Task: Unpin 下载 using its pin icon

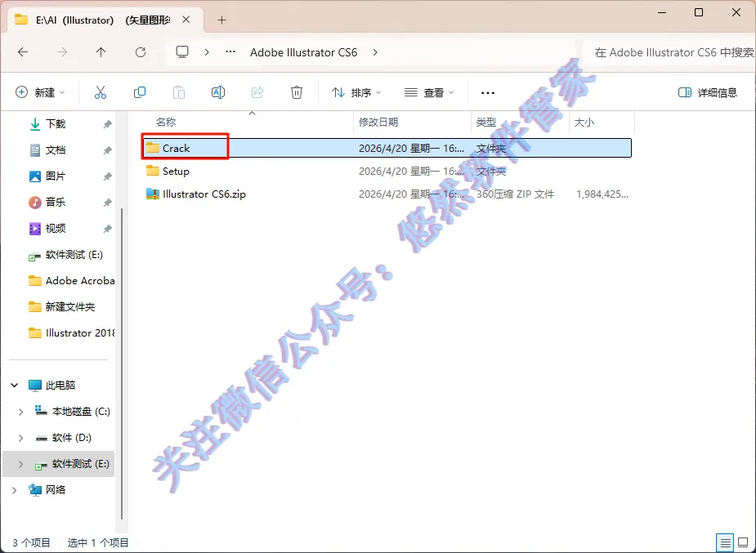Action: [108, 124]
